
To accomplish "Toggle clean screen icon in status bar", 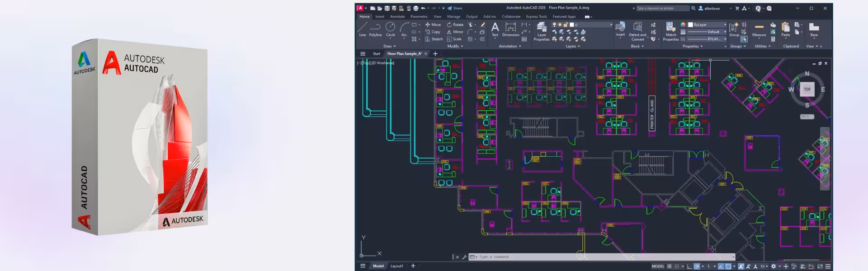I will tap(820, 266).
